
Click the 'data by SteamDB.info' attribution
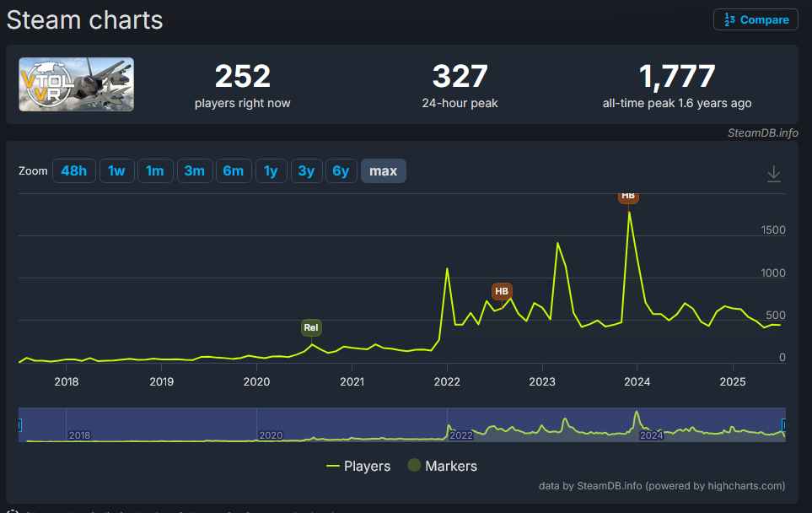tap(662, 486)
